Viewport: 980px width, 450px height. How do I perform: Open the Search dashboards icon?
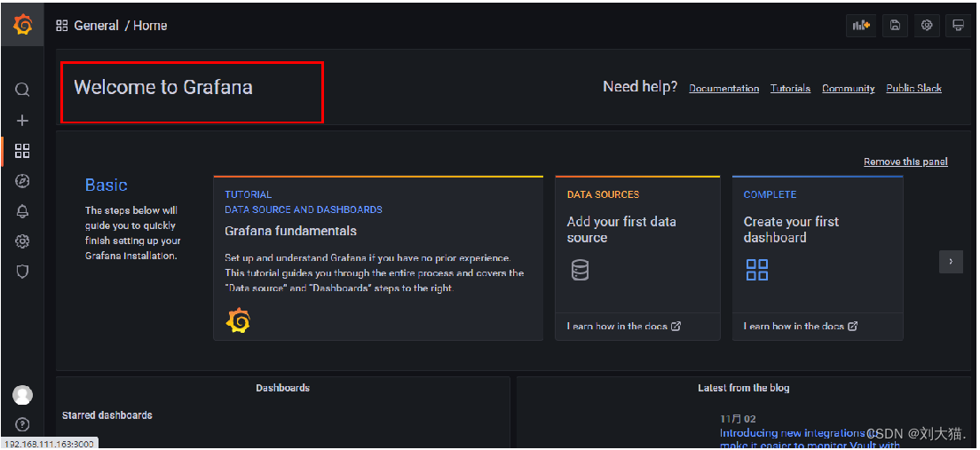23,90
